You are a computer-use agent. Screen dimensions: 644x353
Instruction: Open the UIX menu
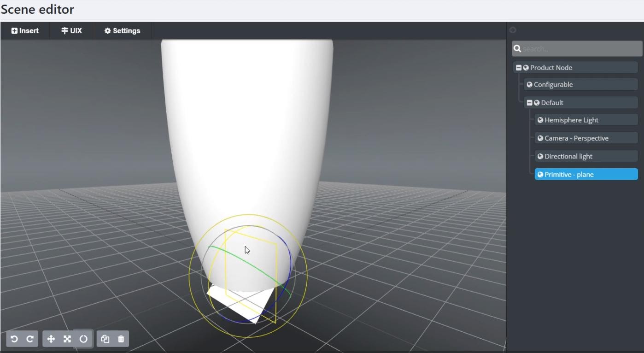[71, 31]
